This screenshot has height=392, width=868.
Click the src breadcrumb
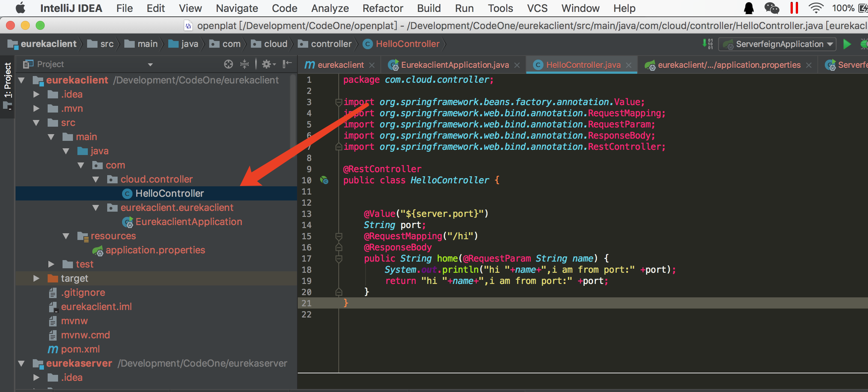coord(100,44)
